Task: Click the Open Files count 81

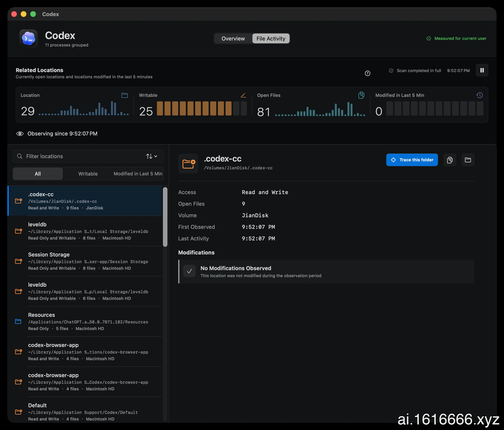Action: tap(264, 112)
